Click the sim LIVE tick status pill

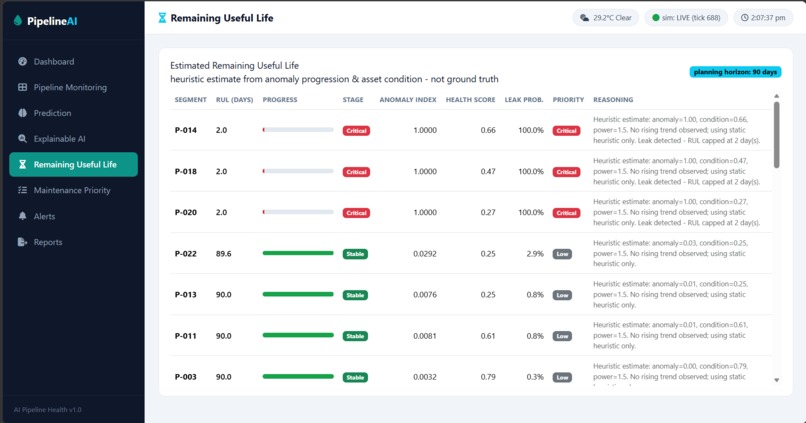click(x=686, y=17)
